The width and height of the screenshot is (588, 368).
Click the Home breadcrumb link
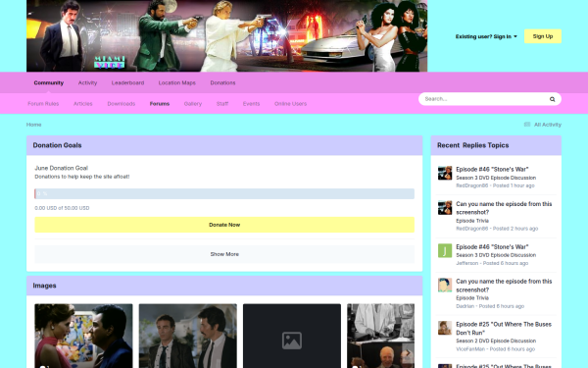click(33, 125)
